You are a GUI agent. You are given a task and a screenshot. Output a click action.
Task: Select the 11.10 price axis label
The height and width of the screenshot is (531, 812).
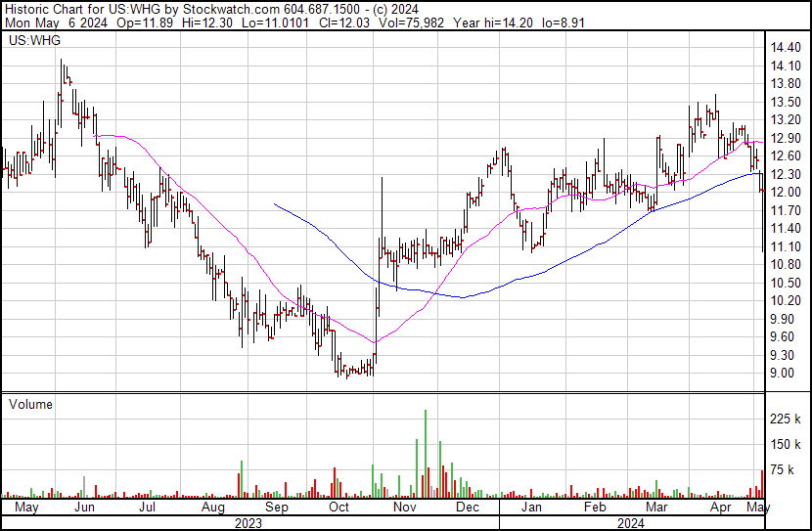786,246
